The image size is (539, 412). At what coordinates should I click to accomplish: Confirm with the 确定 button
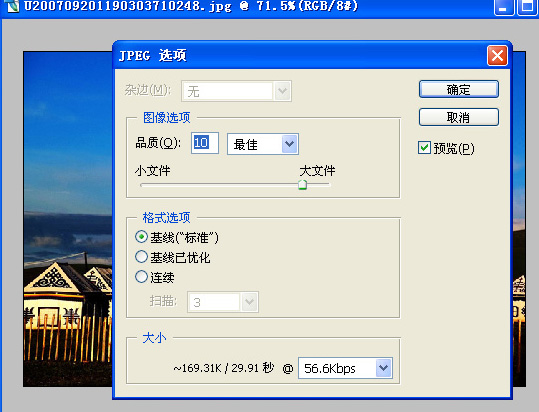(x=459, y=89)
